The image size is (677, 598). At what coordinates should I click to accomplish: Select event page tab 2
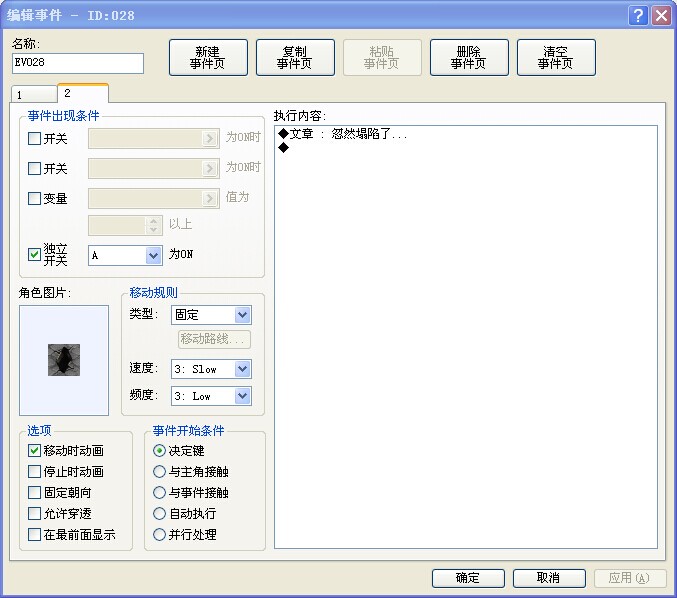click(x=83, y=93)
